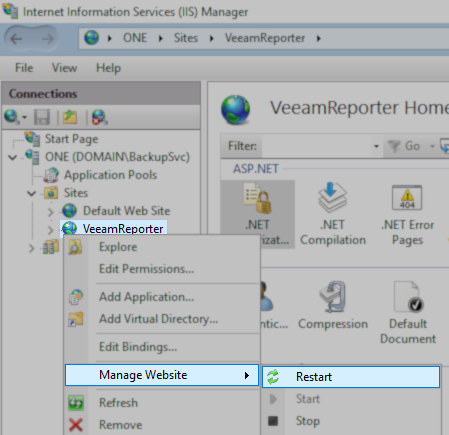This screenshot has width=449, height=435.
Task: Select VeeamReporter site in the tree
Action: pos(123,229)
